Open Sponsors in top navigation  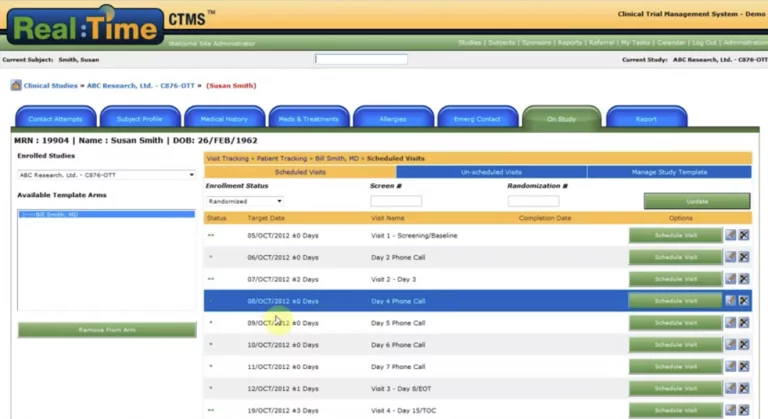coord(536,43)
